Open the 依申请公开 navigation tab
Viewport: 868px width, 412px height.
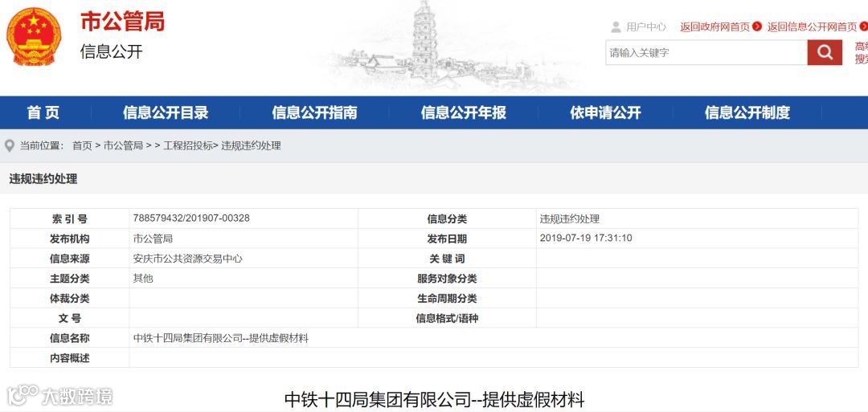tap(606, 112)
